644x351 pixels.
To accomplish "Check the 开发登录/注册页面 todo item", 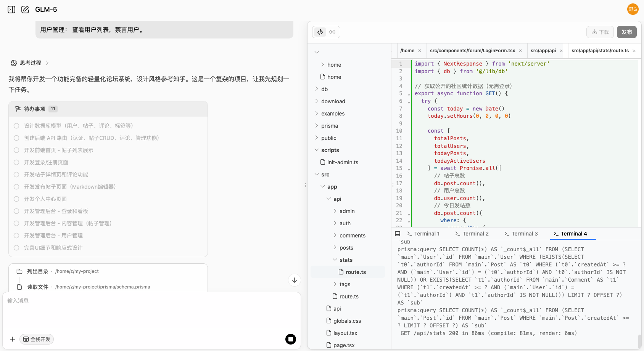I will (16, 162).
